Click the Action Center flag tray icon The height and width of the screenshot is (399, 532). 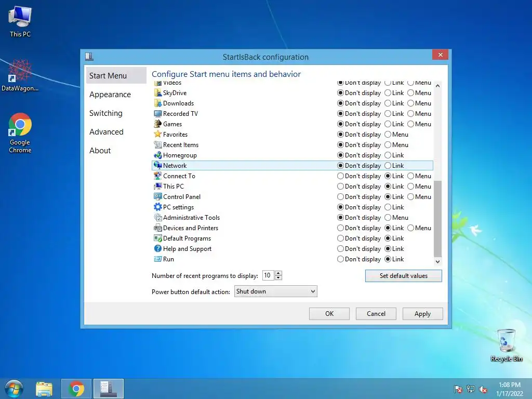458,389
